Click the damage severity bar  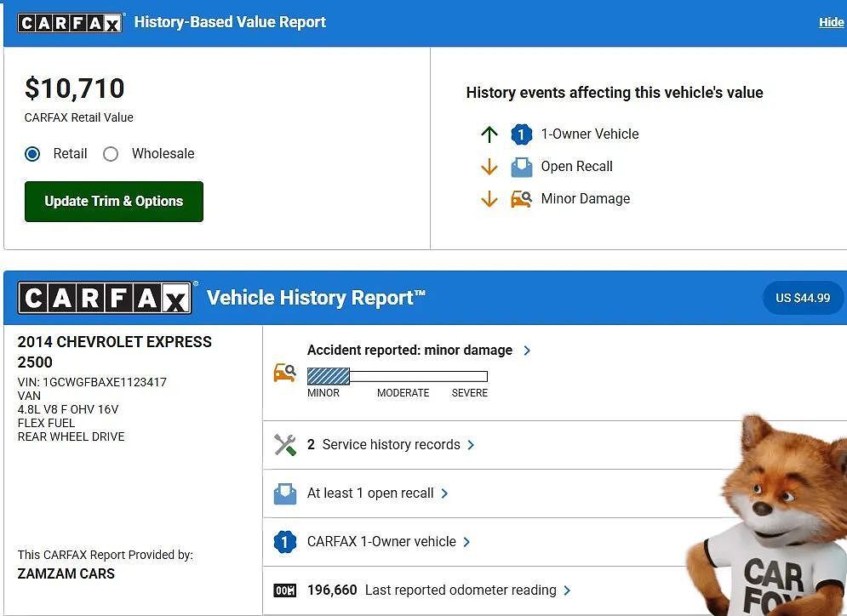397,376
